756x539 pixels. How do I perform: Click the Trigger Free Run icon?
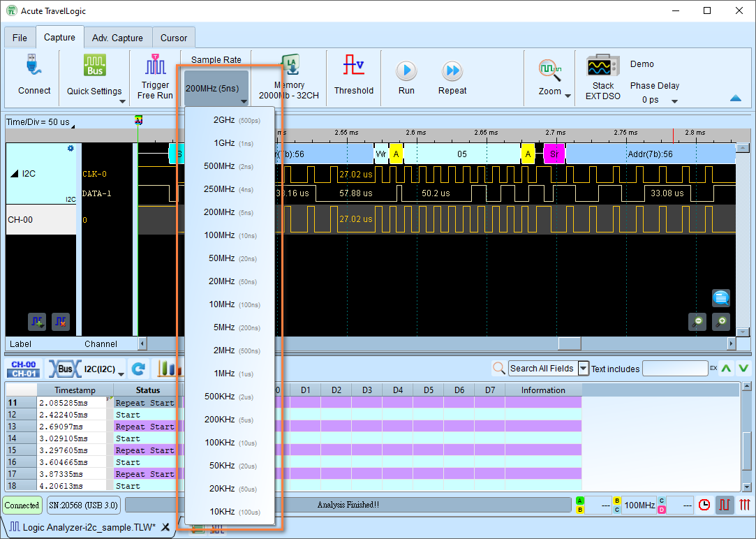tap(155, 65)
